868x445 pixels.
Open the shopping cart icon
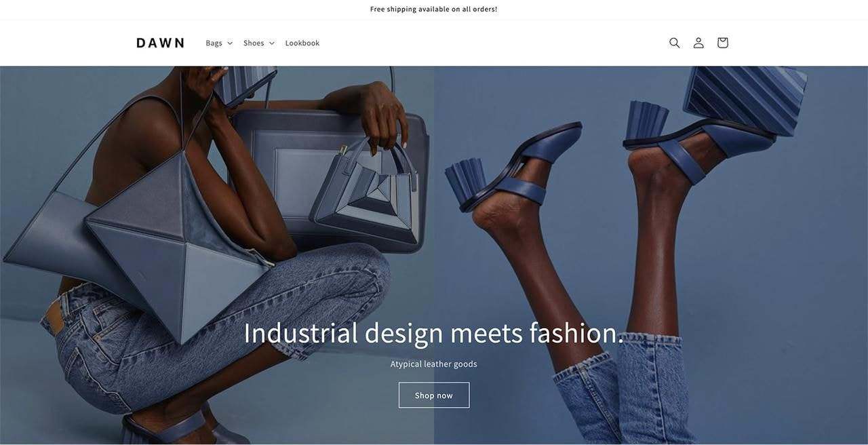(723, 43)
